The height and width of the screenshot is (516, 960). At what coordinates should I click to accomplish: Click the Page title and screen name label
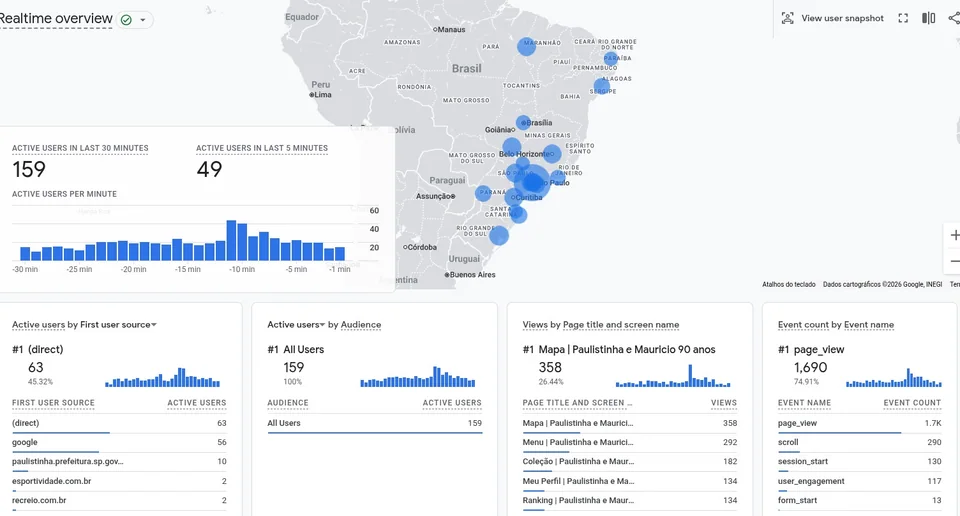(x=621, y=325)
